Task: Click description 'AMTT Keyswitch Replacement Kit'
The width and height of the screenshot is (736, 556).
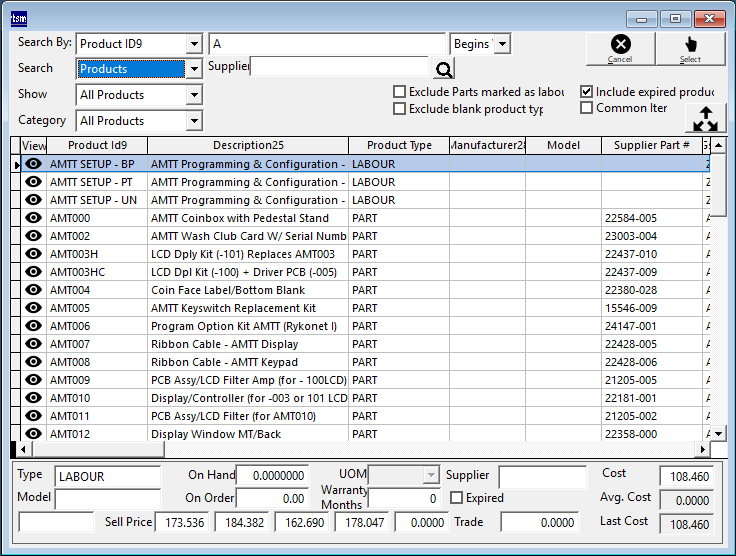Action: pyautogui.click(x=233, y=308)
